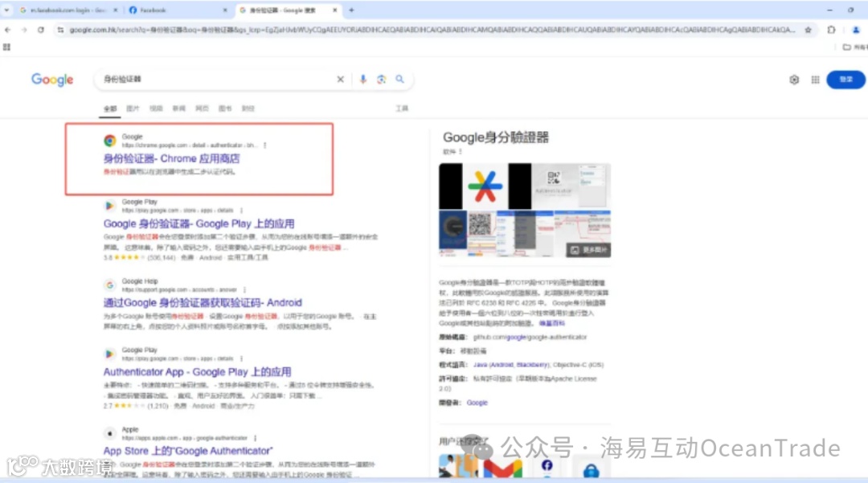
Task: Open the apps grid on bookmarks bar
Action: tap(6, 47)
